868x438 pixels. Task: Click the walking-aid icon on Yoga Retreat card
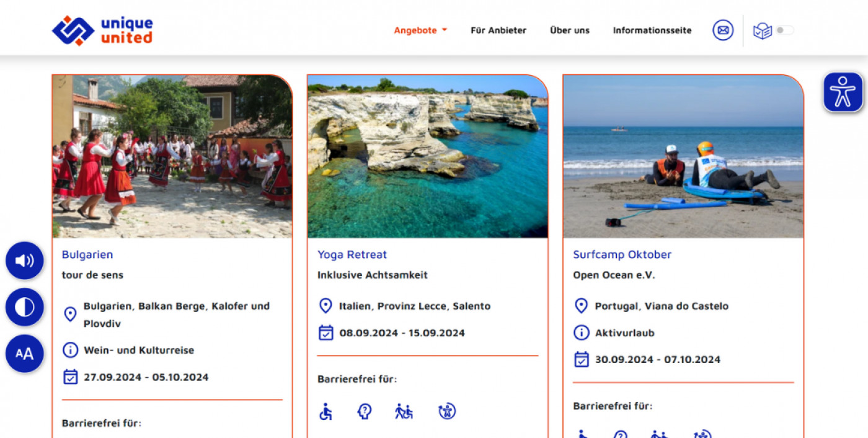(404, 411)
